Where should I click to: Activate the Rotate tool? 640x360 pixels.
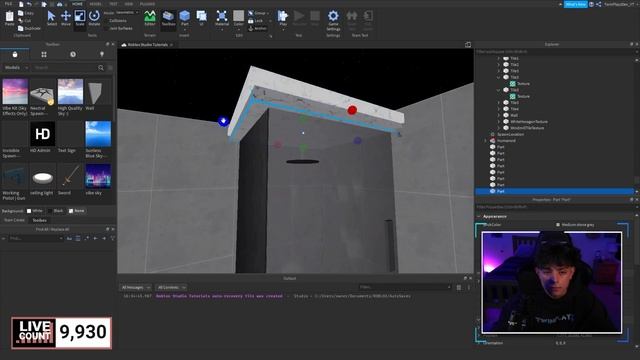[x=94, y=18]
